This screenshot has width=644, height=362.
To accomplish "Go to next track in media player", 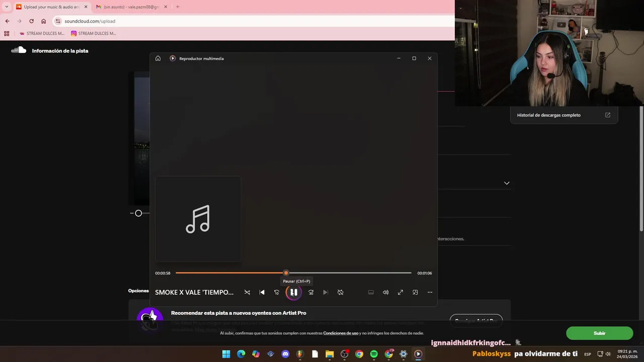I will point(326,292).
